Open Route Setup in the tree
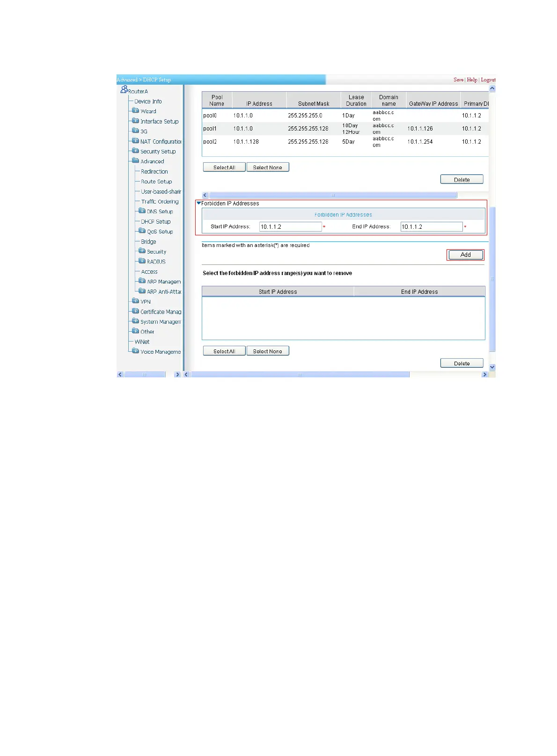The image size is (557, 756). 156,182
